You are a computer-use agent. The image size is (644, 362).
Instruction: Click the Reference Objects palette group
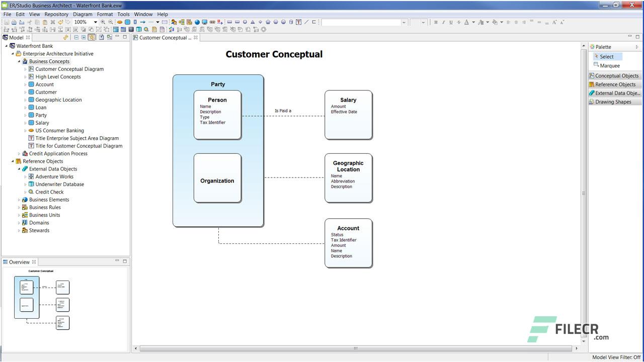click(615, 84)
